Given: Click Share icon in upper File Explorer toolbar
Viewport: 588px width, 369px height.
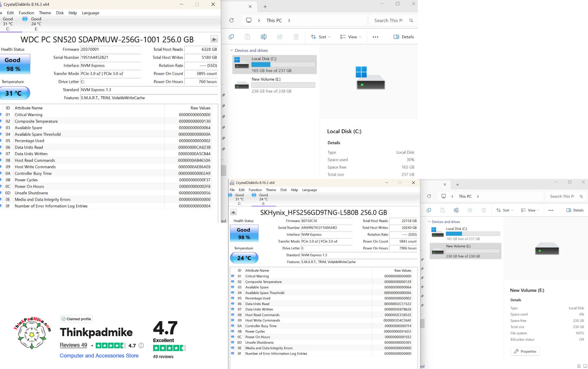Looking at the screenshot, I should (280, 37).
